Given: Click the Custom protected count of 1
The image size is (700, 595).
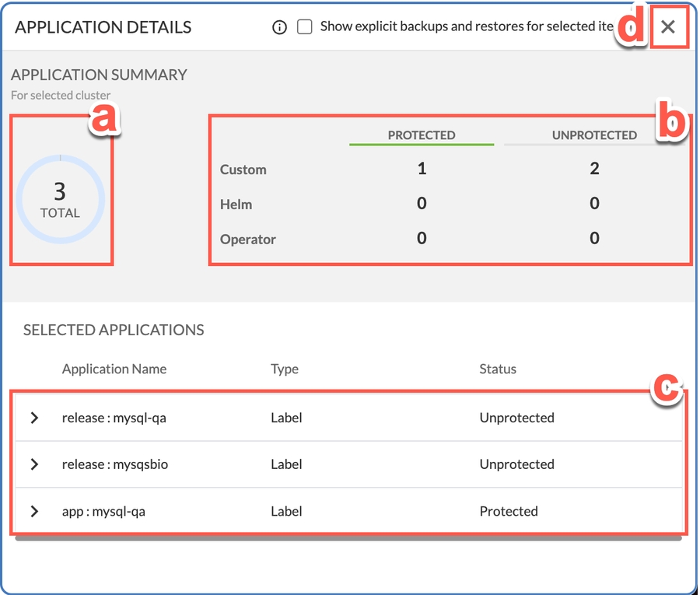Looking at the screenshot, I should (422, 169).
